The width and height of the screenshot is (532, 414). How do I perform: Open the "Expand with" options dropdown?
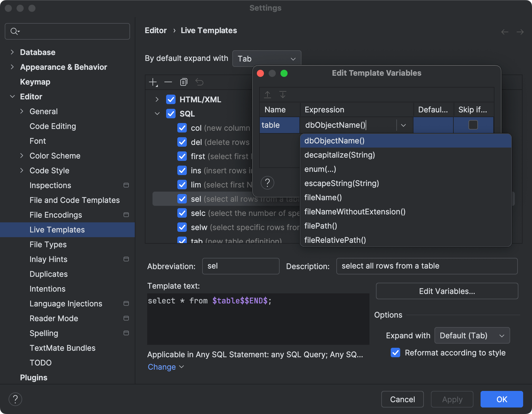tap(472, 335)
